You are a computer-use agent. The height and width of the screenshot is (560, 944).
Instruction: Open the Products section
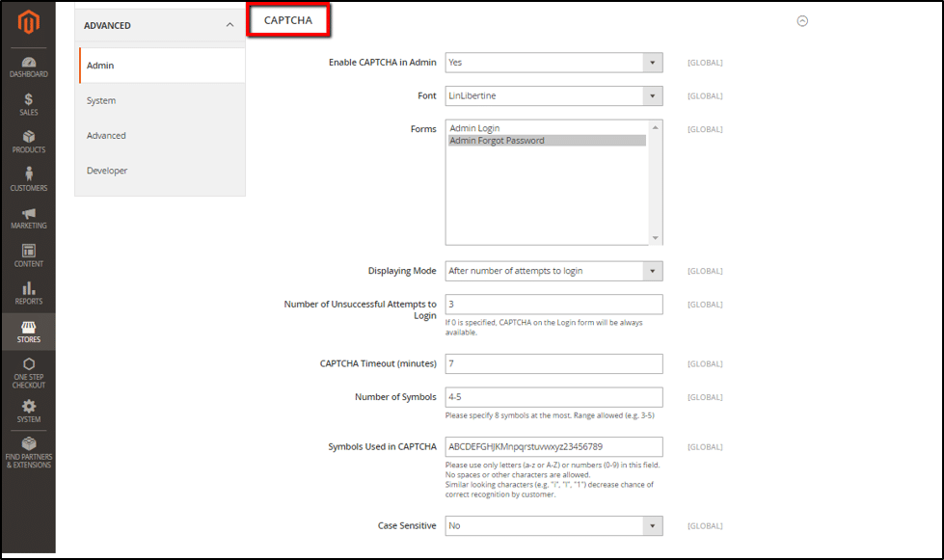28,142
